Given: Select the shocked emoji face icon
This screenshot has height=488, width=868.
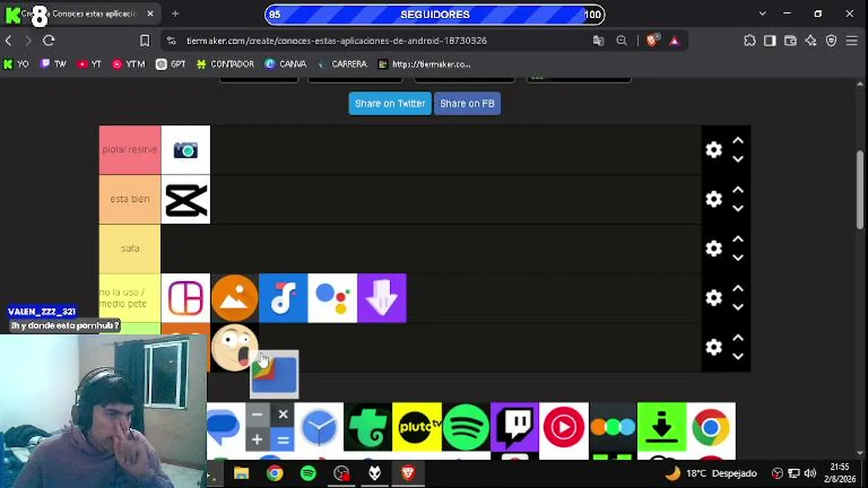Looking at the screenshot, I should (235, 347).
